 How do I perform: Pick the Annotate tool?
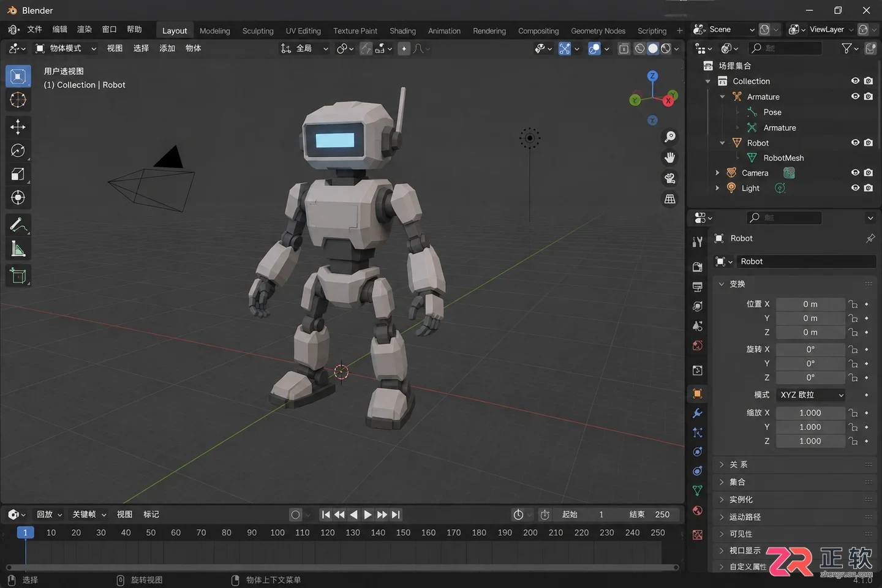click(18, 225)
